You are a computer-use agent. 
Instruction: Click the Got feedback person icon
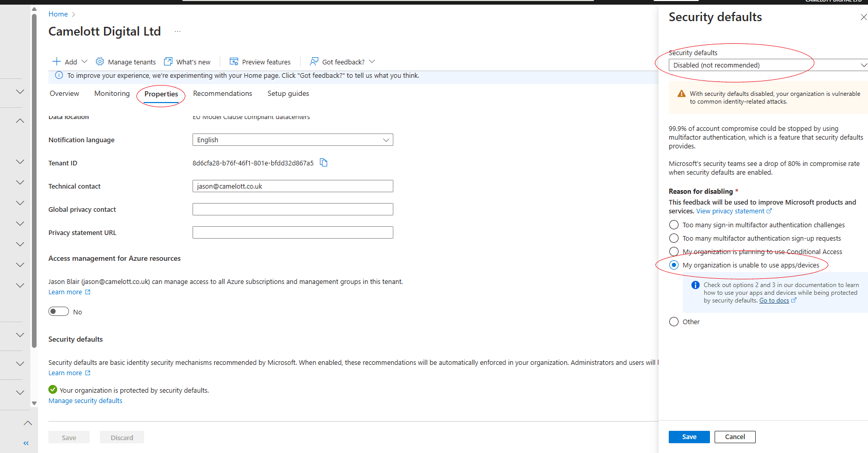314,62
